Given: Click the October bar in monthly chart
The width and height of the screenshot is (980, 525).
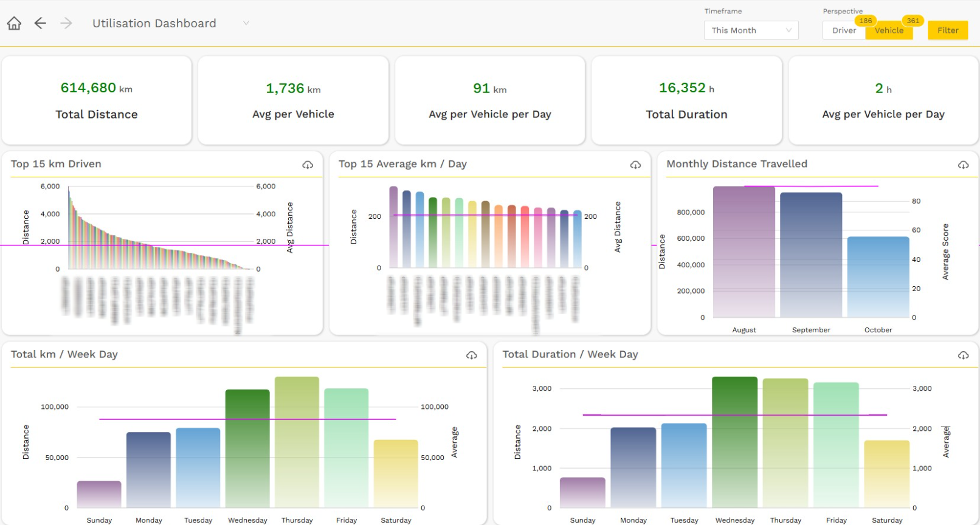Looking at the screenshot, I should tap(878, 277).
